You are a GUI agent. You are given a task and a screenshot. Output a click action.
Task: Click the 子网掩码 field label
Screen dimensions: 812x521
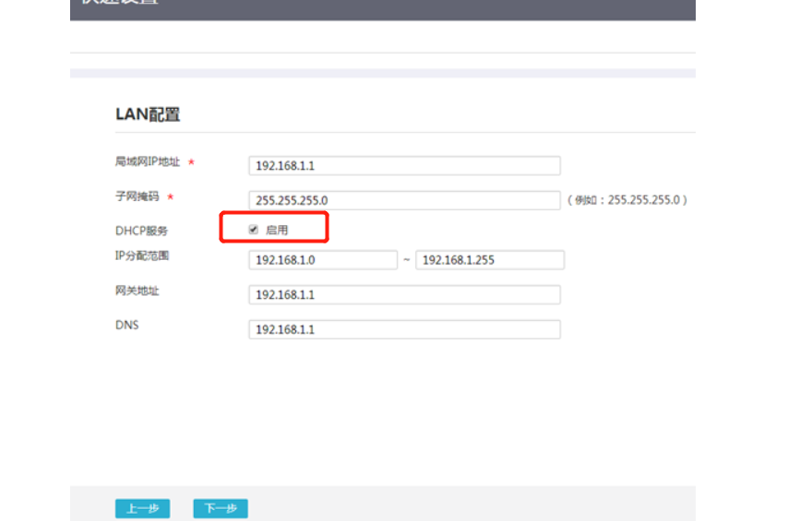(x=137, y=196)
